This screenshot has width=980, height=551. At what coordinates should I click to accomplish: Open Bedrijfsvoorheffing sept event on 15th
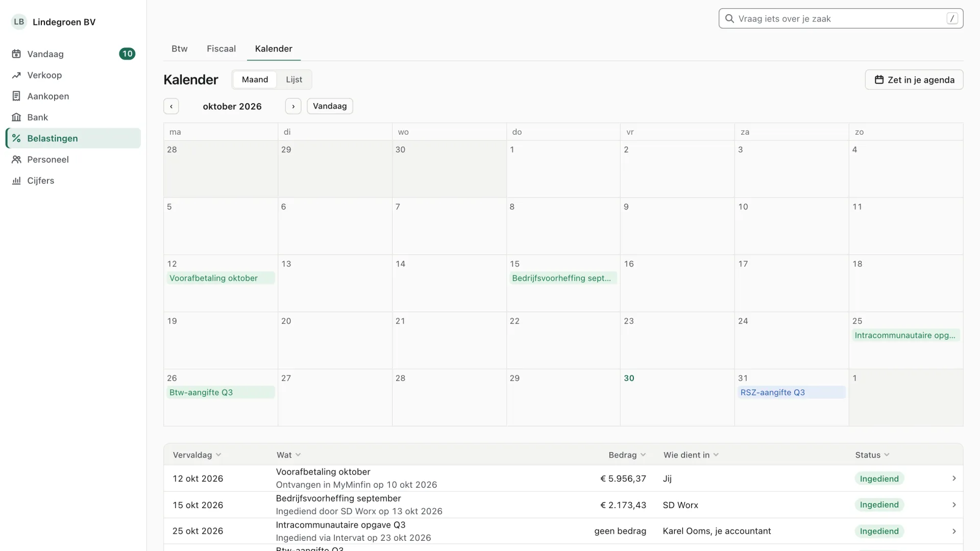[x=563, y=278]
